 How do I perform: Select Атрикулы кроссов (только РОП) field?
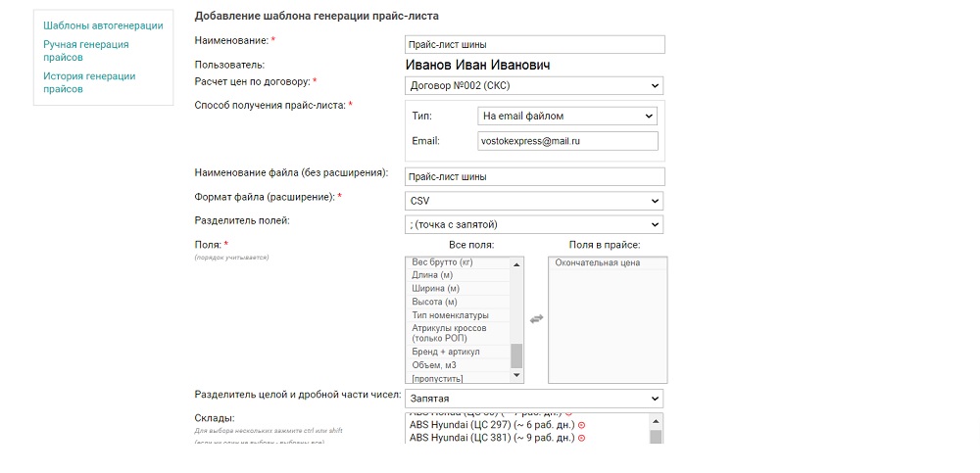coord(458,333)
